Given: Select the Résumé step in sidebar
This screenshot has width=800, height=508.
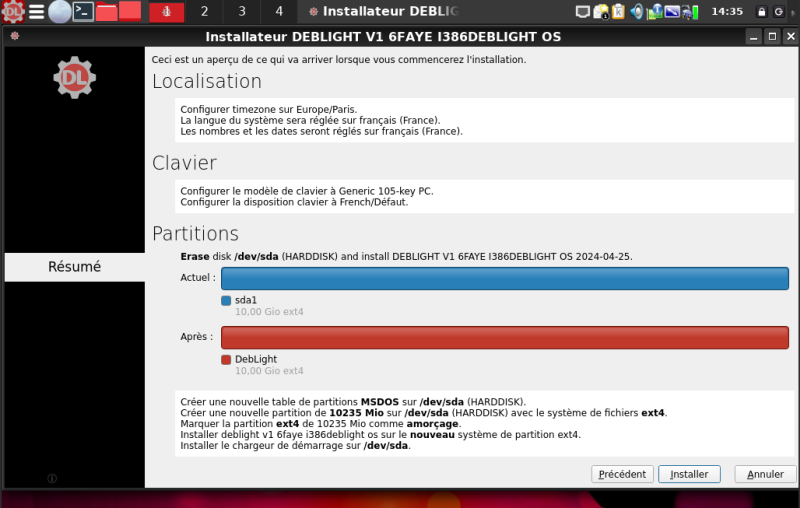Looking at the screenshot, I should click(x=75, y=267).
